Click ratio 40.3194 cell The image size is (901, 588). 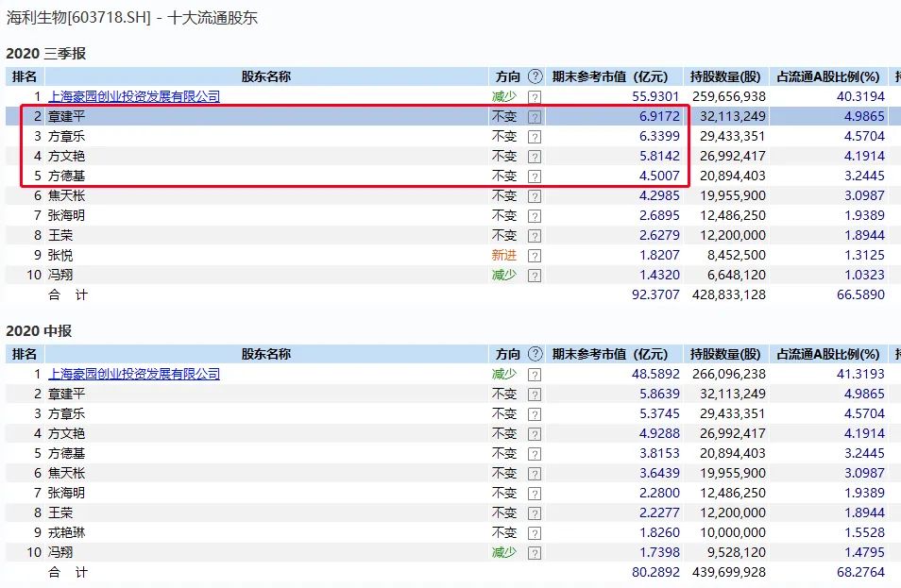point(860,96)
